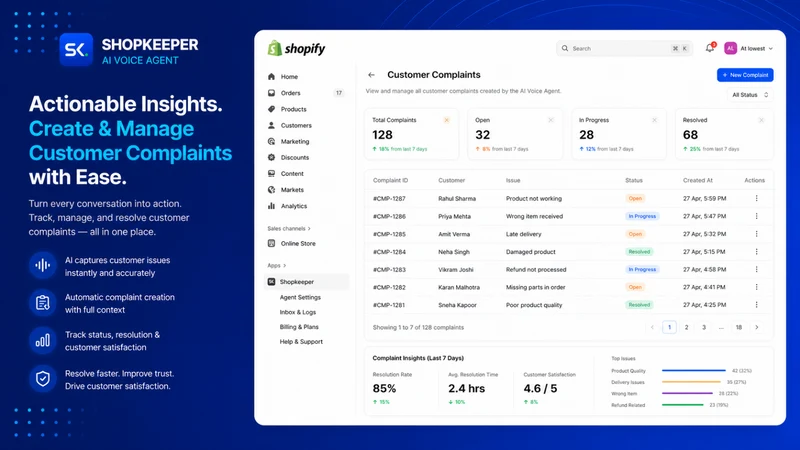Open Billing & Plans under Shopkeeper
The height and width of the screenshot is (450, 800).
(x=299, y=327)
